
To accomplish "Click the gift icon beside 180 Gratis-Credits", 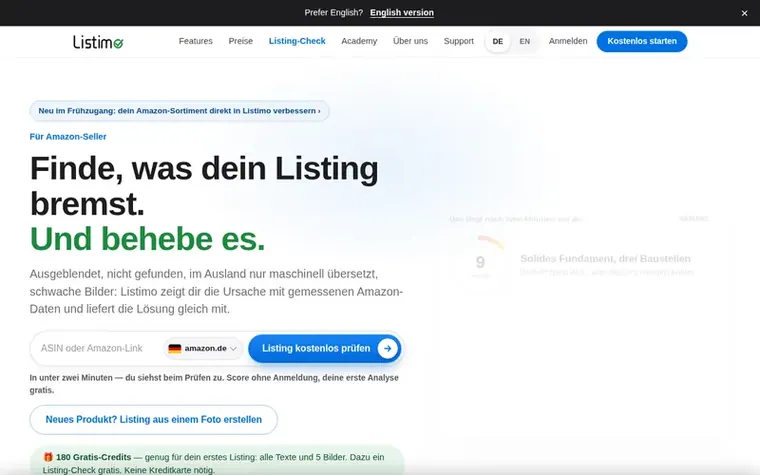I will tap(48, 457).
